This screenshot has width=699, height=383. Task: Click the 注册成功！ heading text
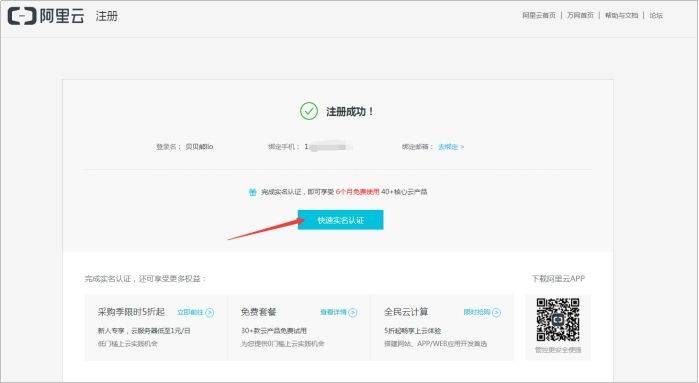coord(350,111)
